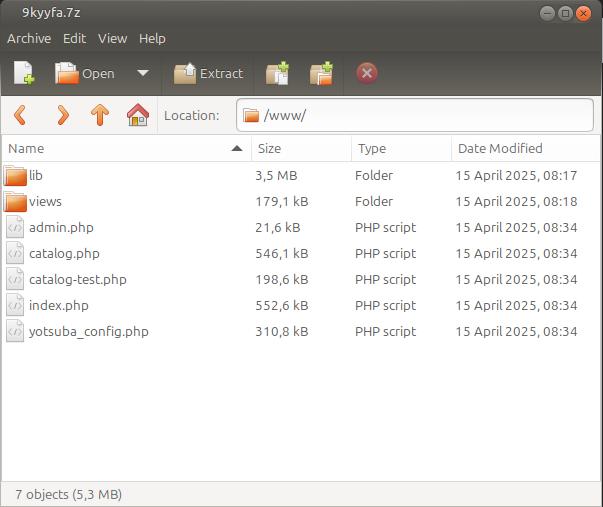Open the Help menu
The width and height of the screenshot is (603, 507).
(152, 38)
